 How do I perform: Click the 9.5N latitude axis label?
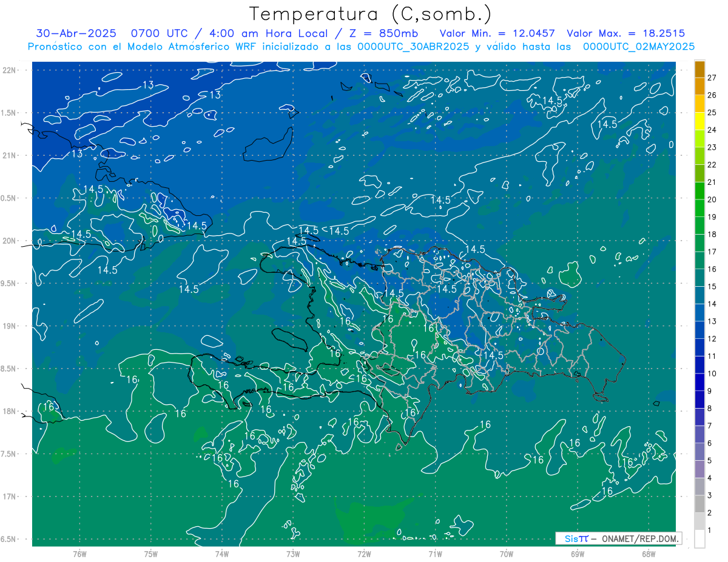pyautogui.click(x=8, y=284)
